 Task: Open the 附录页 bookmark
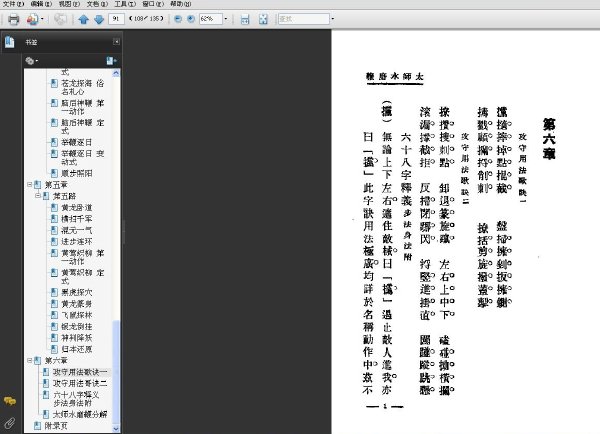coord(56,426)
